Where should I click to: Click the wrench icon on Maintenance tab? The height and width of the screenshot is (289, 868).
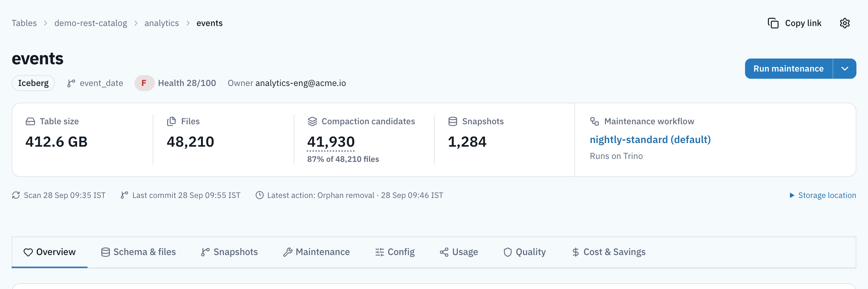pyautogui.click(x=288, y=252)
